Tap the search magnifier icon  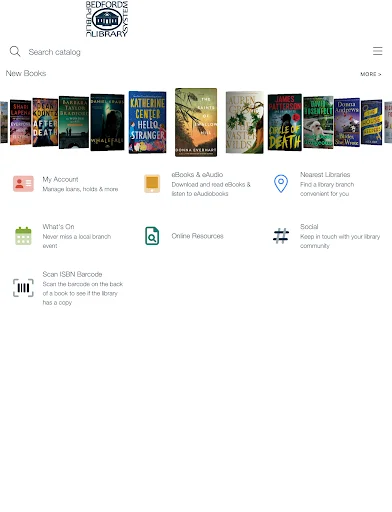point(15,52)
